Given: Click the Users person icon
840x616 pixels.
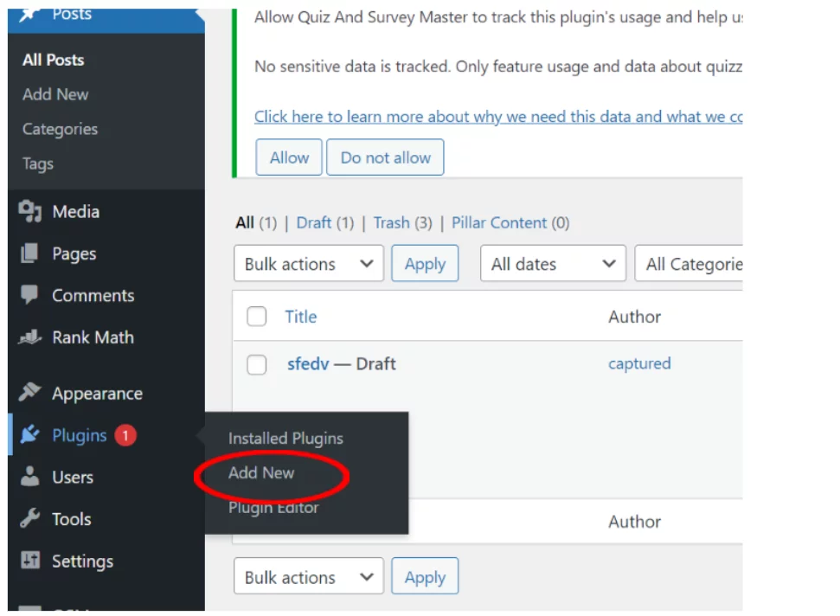Looking at the screenshot, I should click(x=30, y=477).
